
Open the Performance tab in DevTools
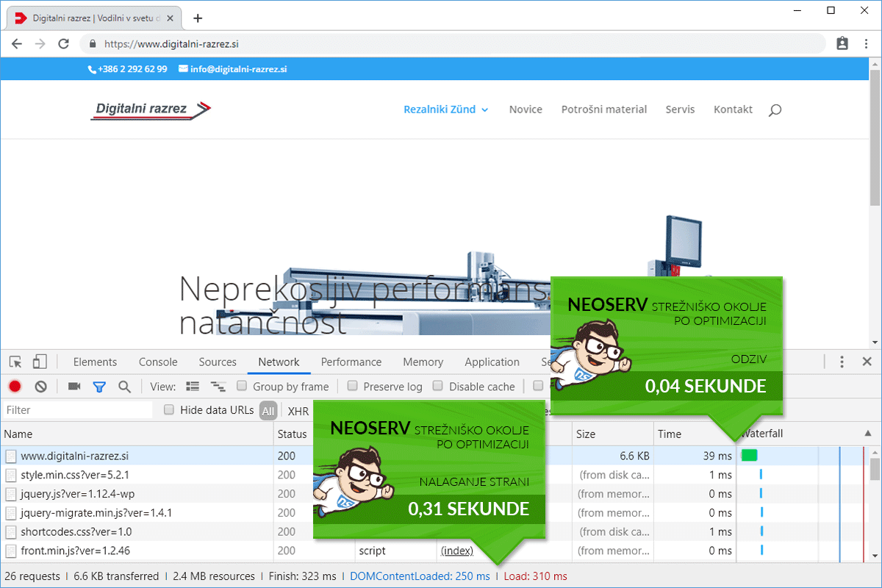pos(351,362)
